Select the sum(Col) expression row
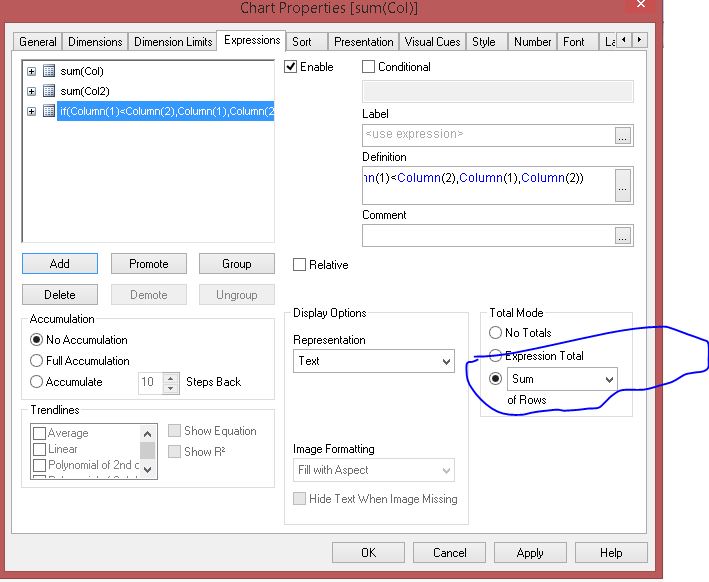Screen dimensions: 709x582 click(x=82, y=71)
